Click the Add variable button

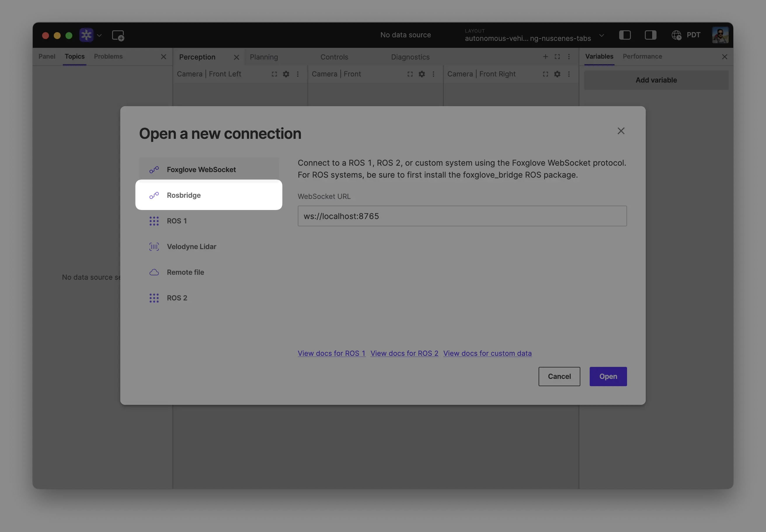[656, 80]
